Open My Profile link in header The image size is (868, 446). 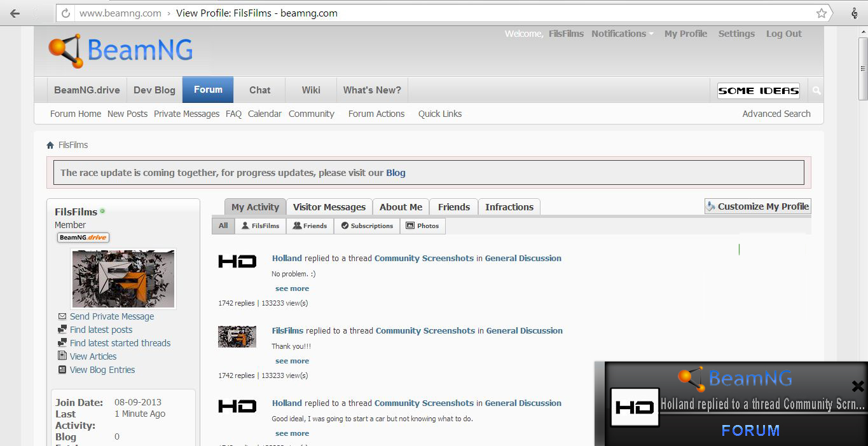pos(685,34)
